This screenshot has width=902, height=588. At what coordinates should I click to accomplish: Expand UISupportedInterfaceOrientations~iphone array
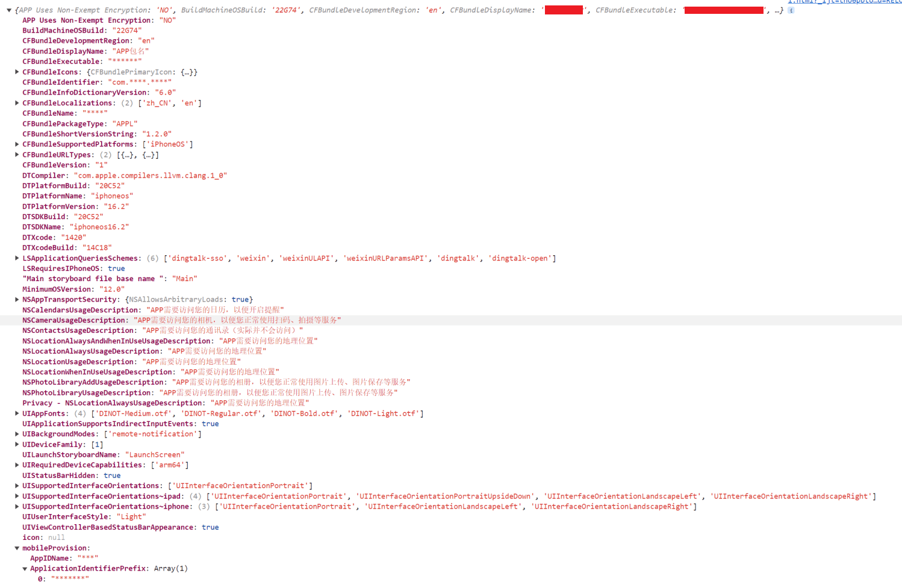[x=17, y=506]
